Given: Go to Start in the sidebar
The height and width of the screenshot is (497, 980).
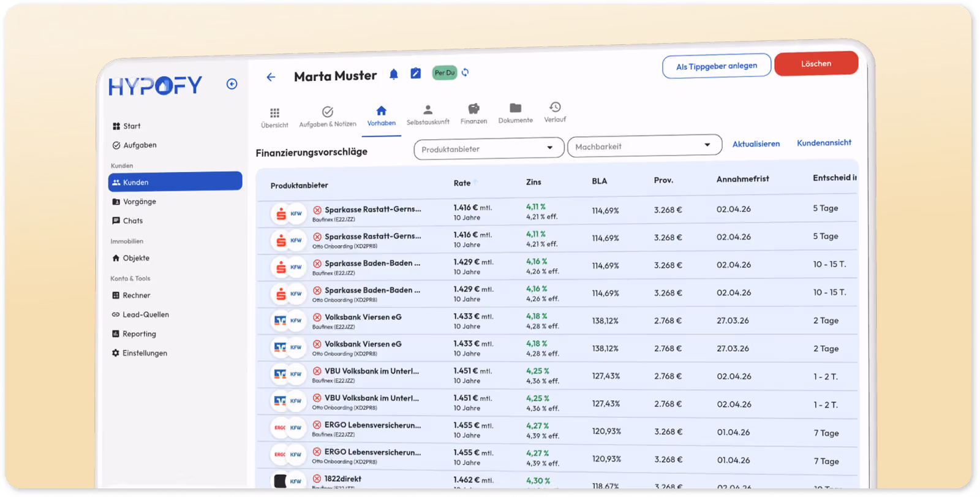Looking at the screenshot, I should click(x=126, y=126).
